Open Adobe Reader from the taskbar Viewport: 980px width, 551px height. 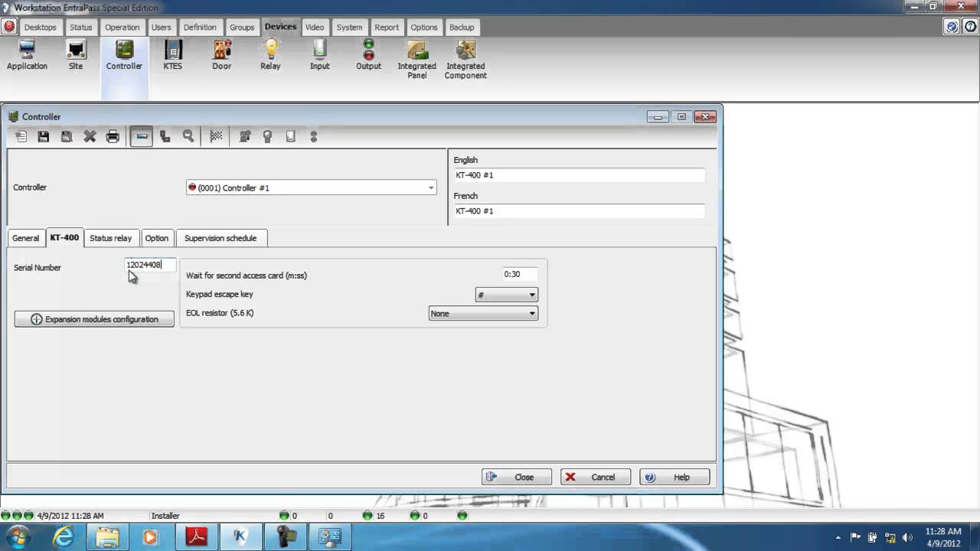tap(196, 536)
